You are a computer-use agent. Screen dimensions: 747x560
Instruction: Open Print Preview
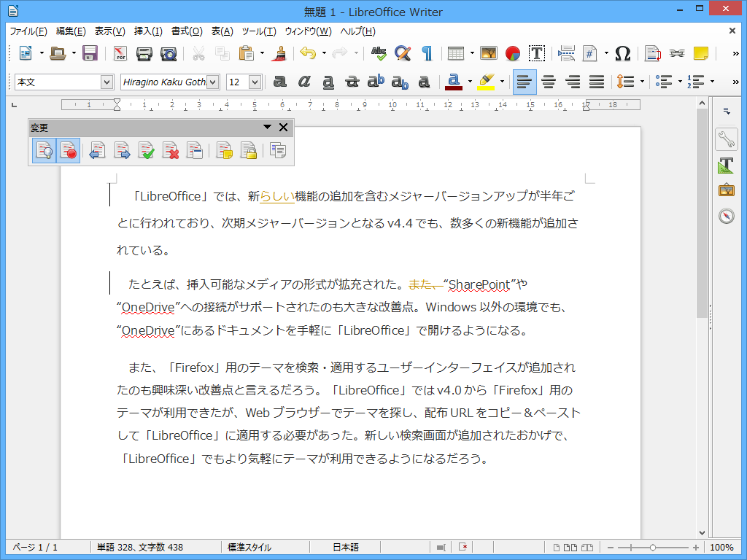tap(169, 52)
